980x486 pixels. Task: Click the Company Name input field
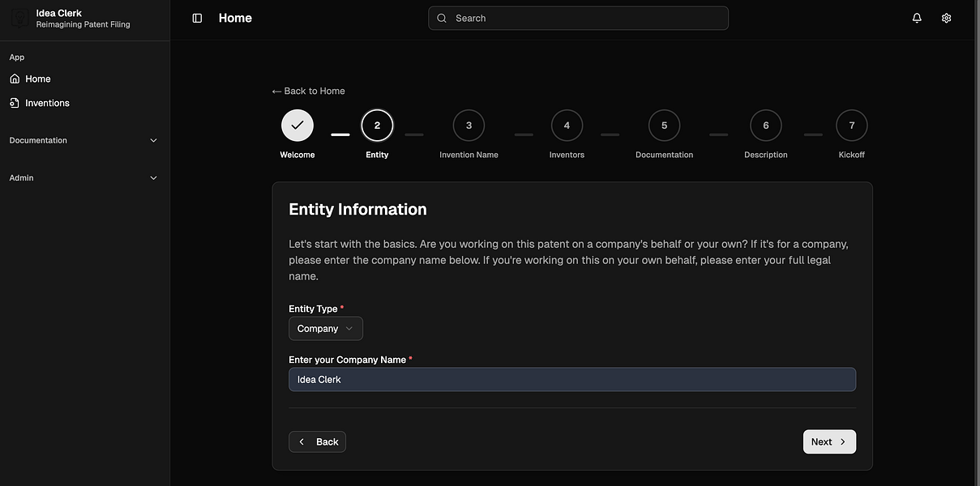(x=571, y=379)
